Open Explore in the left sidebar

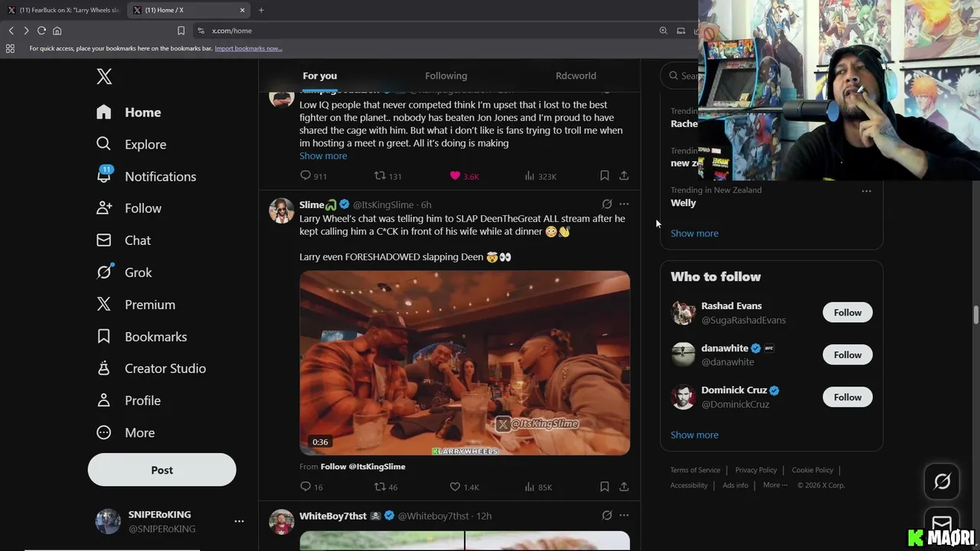tap(131, 145)
